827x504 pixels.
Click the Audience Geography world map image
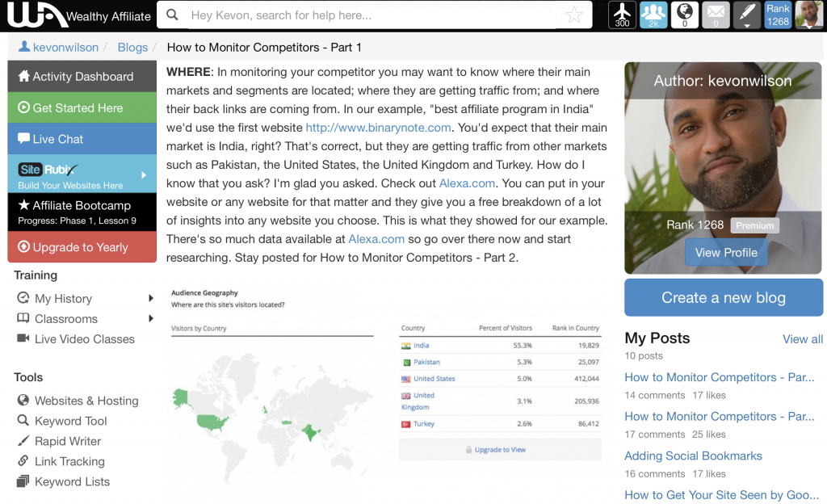coord(271,417)
